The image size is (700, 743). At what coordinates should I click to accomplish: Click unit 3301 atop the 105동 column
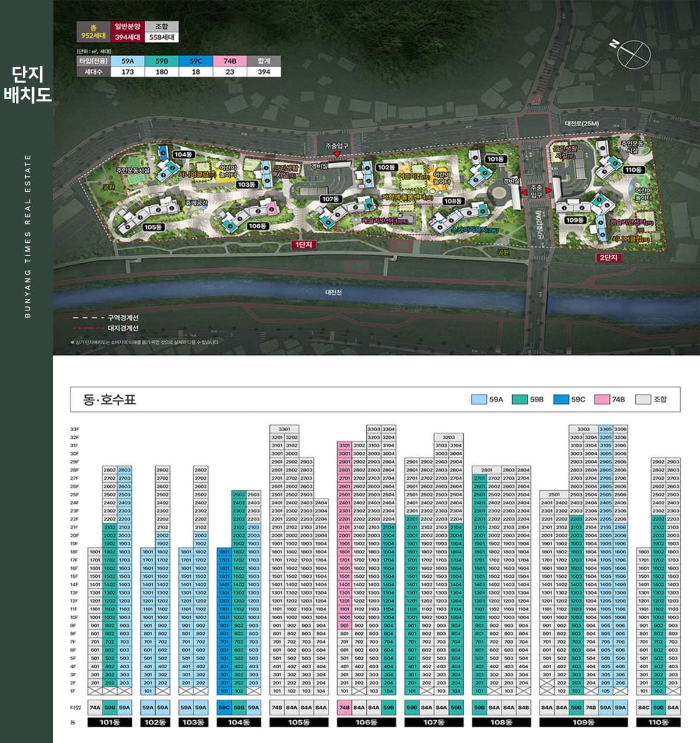284,429
